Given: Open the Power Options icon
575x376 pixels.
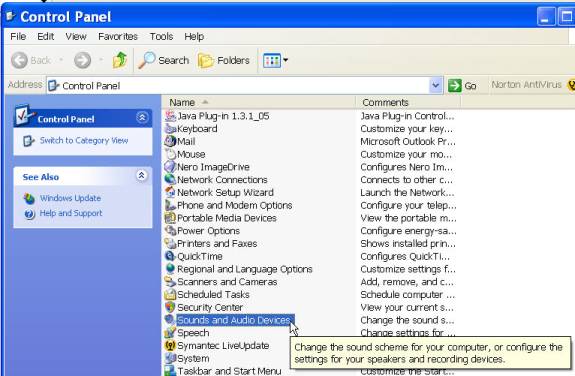Looking at the screenshot, I should tap(170, 231).
